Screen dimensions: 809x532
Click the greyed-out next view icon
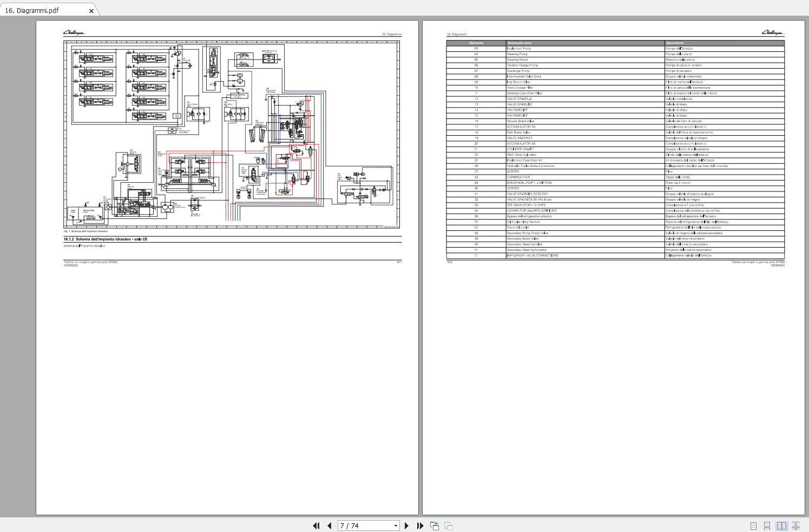(x=448, y=526)
